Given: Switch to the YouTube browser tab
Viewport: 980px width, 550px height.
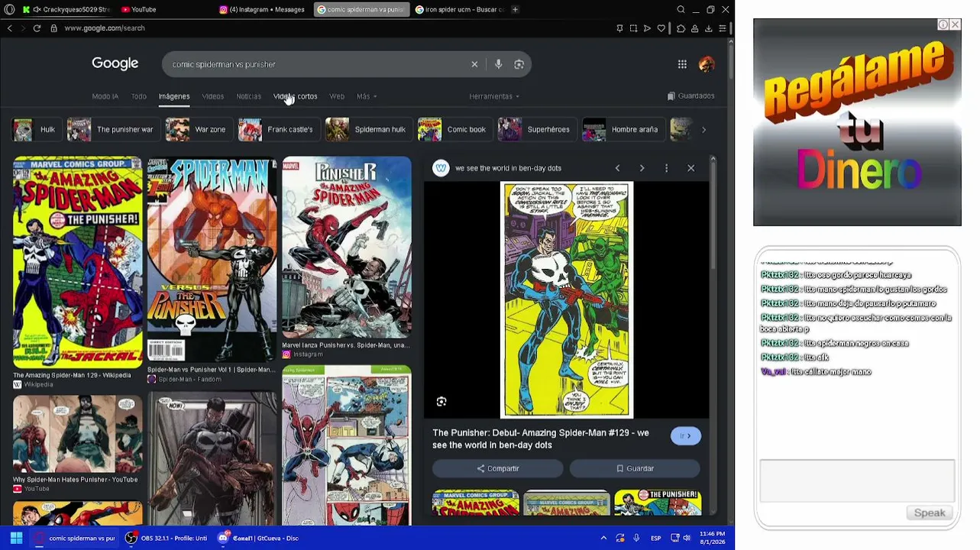Looking at the screenshot, I should pos(163,9).
